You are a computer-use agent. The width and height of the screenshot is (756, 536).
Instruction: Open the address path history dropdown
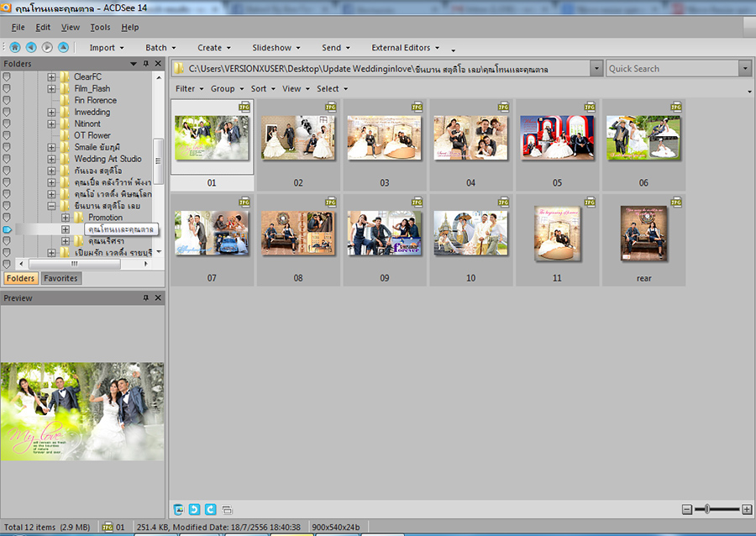click(596, 68)
